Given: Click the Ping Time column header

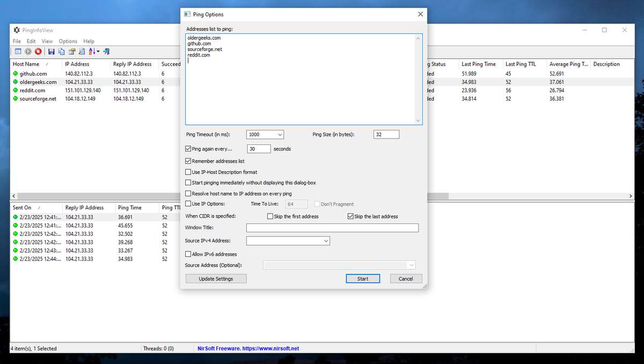Looking at the screenshot, I should [137, 207].
